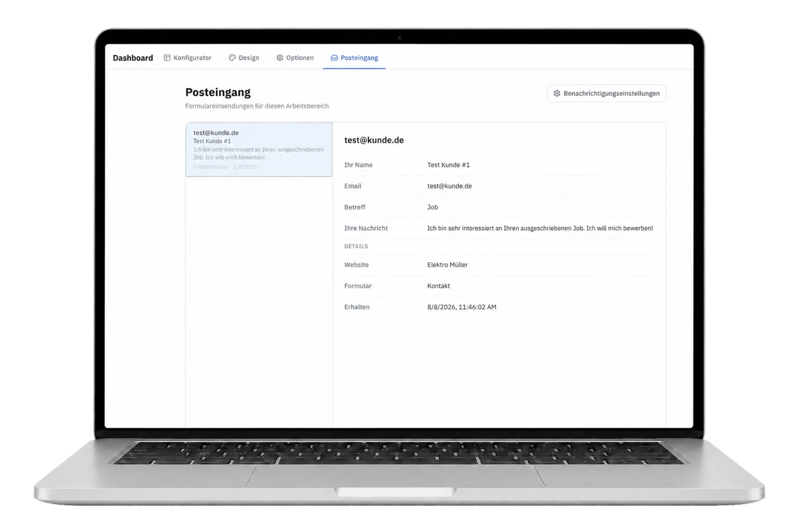Image resolution: width=799 pixels, height=532 pixels.
Task: Click the 'Job' subject value
Action: pos(433,207)
